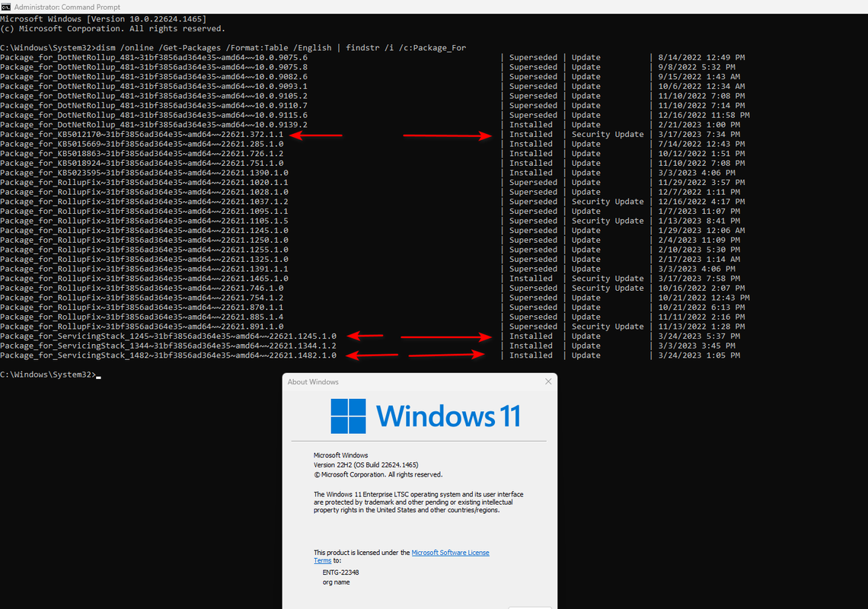The height and width of the screenshot is (609, 868).
Task: Click RollupFix package version 22621.1325.1.0
Action: (x=144, y=259)
